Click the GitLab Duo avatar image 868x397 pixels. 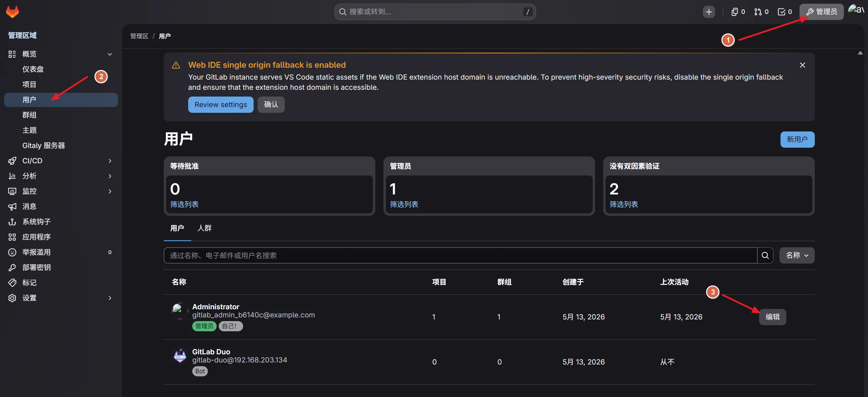(180, 356)
